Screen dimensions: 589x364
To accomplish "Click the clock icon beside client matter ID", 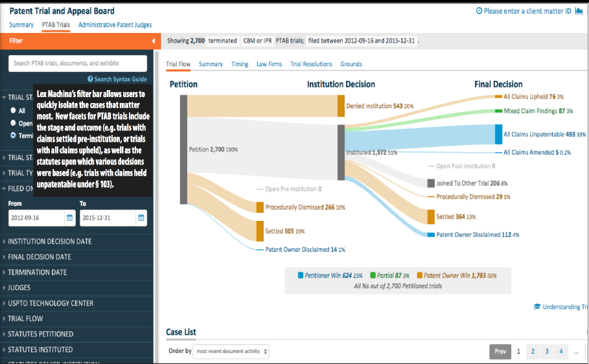I will pyautogui.click(x=479, y=11).
